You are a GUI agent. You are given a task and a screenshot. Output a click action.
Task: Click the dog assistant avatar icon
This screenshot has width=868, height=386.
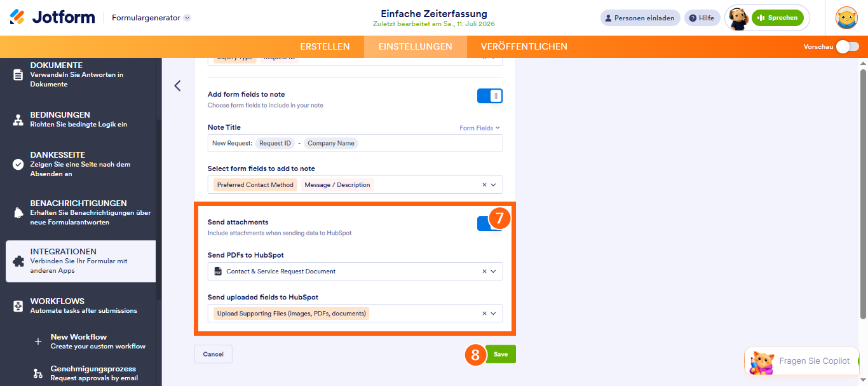point(737,18)
